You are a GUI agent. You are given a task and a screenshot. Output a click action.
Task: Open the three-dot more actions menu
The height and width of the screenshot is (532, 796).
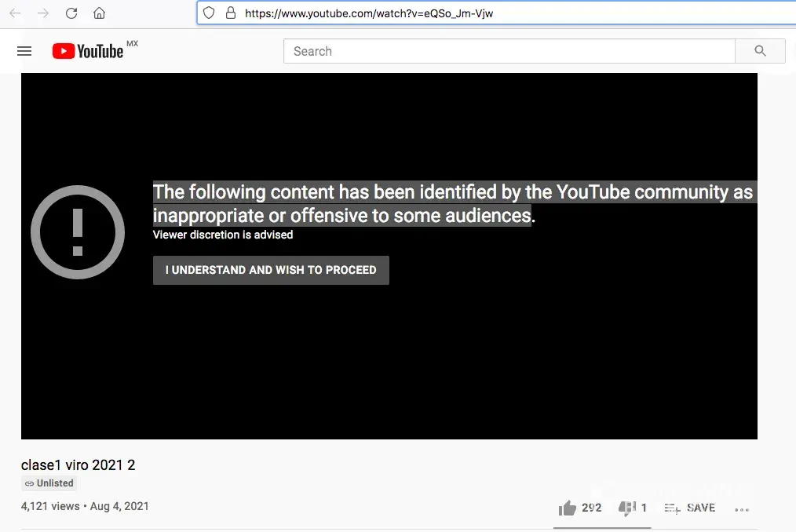[742, 509]
